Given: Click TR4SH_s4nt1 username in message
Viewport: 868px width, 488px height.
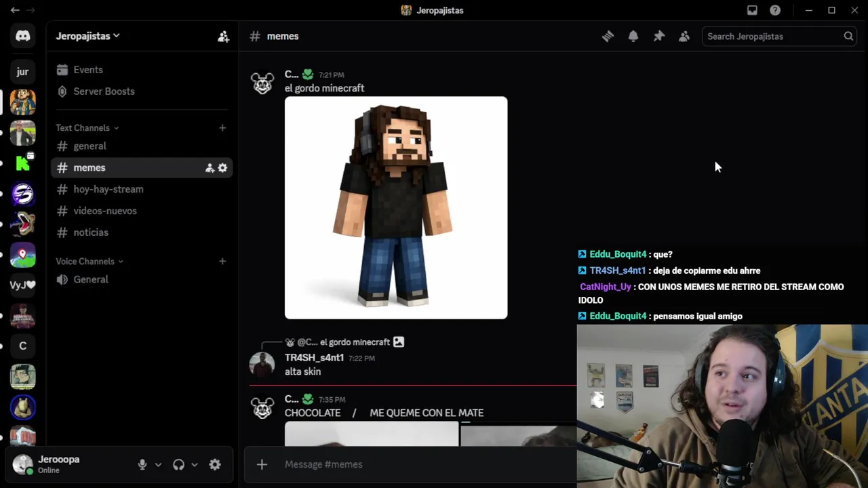Looking at the screenshot, I should [x=315, y=358].
